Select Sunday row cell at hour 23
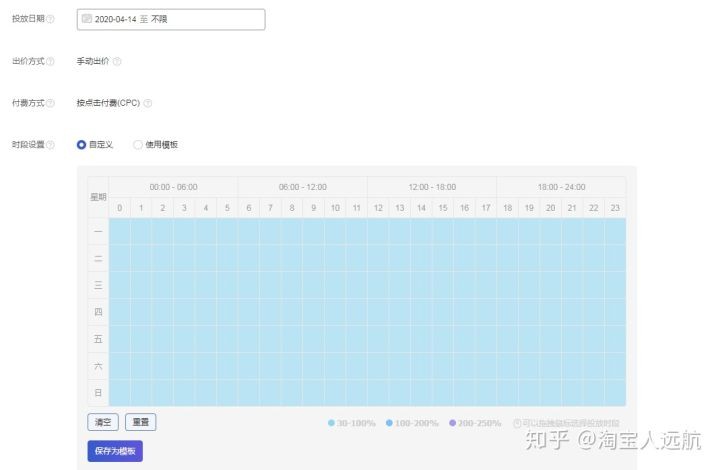The width and height of the screenshot is (720, 470). (615, 393)
